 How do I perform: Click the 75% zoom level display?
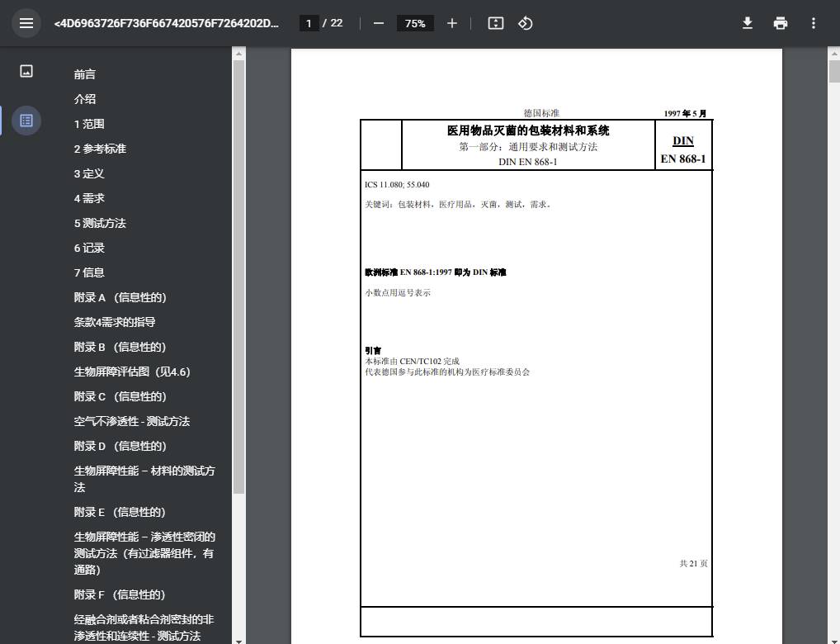click(x=415, y=23)
